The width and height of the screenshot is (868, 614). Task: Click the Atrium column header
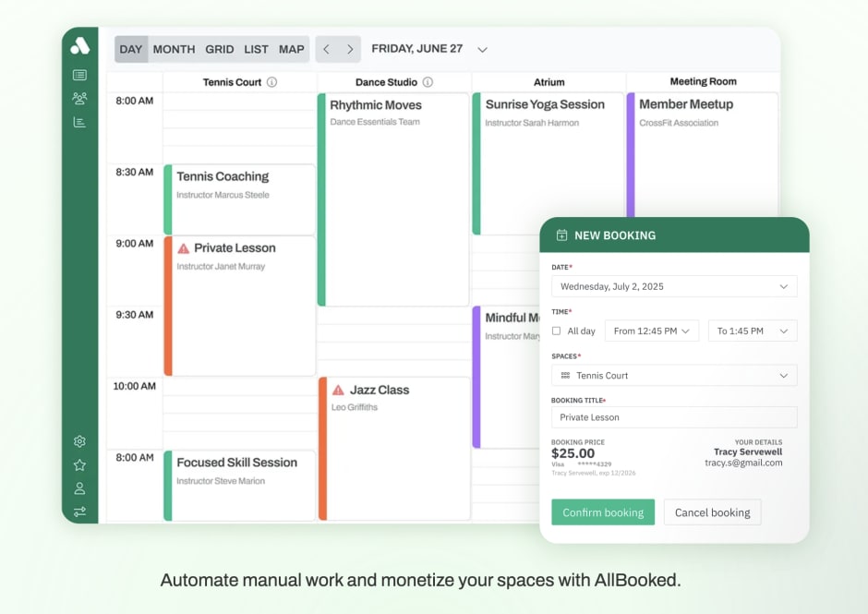pyautogui.click(x=549, y=82)
